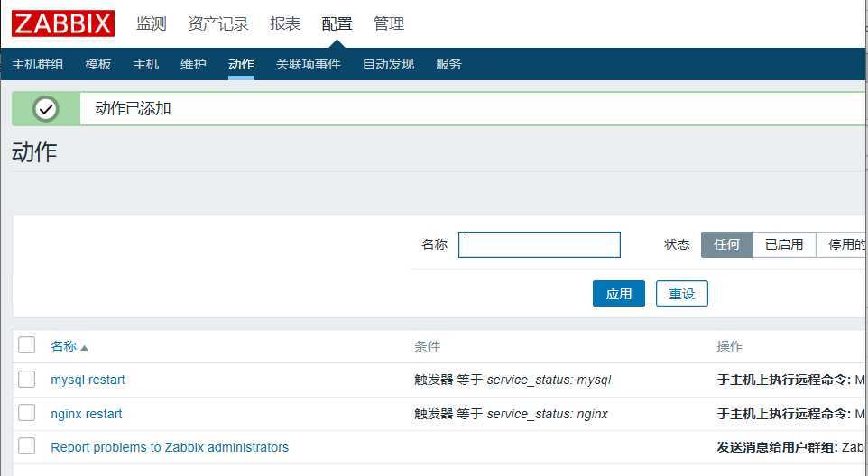Toggle the select-all checkbox in header

pos(26,345)
